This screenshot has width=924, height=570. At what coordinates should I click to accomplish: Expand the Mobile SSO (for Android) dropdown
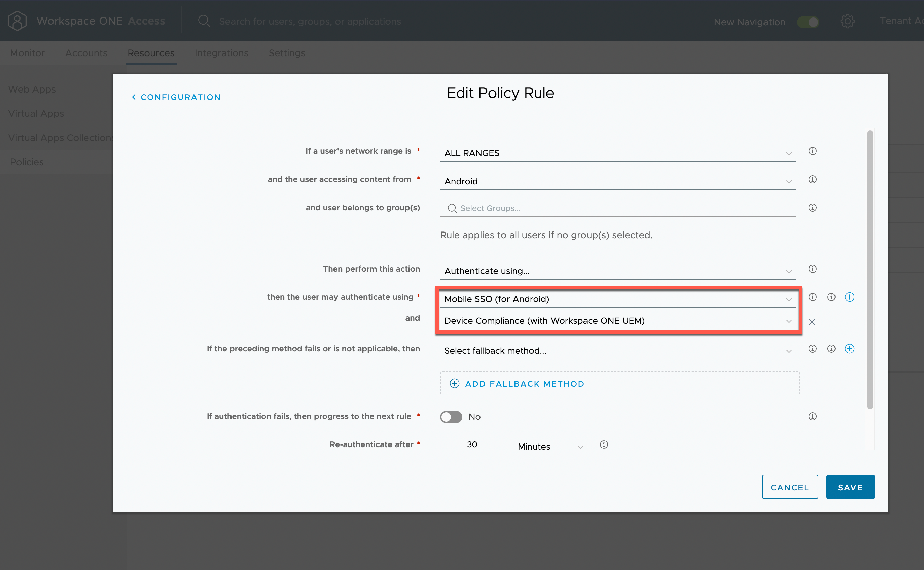pos(617,299)
